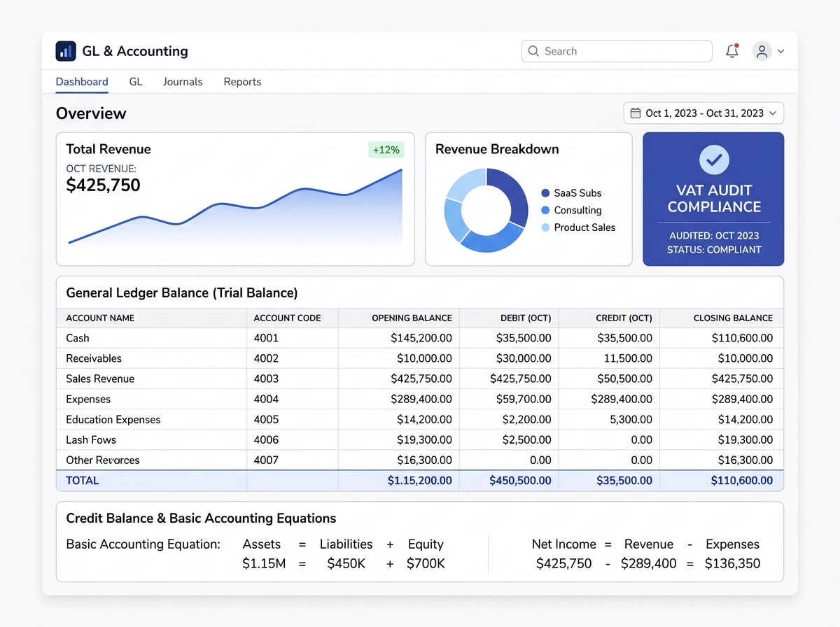
Task: Click the VAT audit checkmark badge
Action: (714, 160)
